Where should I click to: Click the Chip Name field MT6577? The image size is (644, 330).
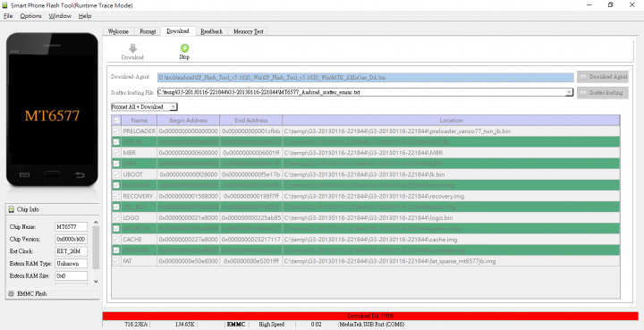(71, 227)
